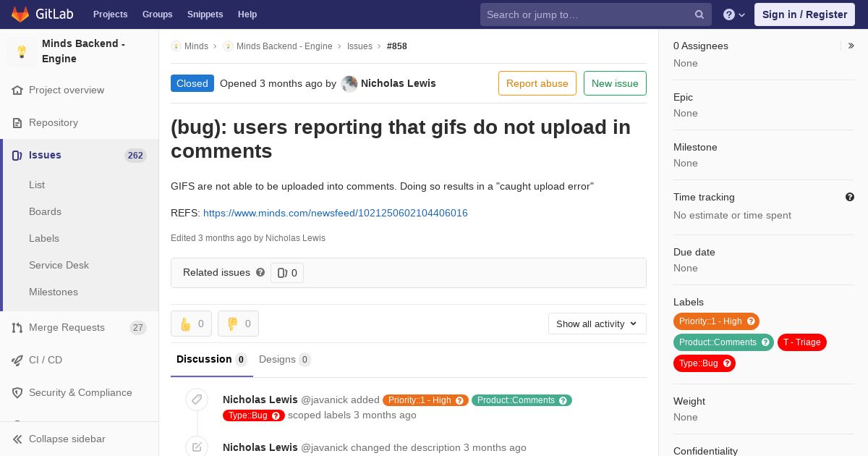Click #858 breadcrumb item
Screen dimensions: 868x456
coord(397,46)
